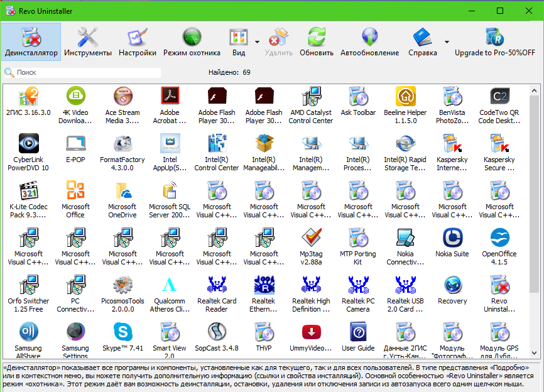Select Realtek USB 2.0 Card Reader icon
544x392 pixels.
[x=406, y=285]
